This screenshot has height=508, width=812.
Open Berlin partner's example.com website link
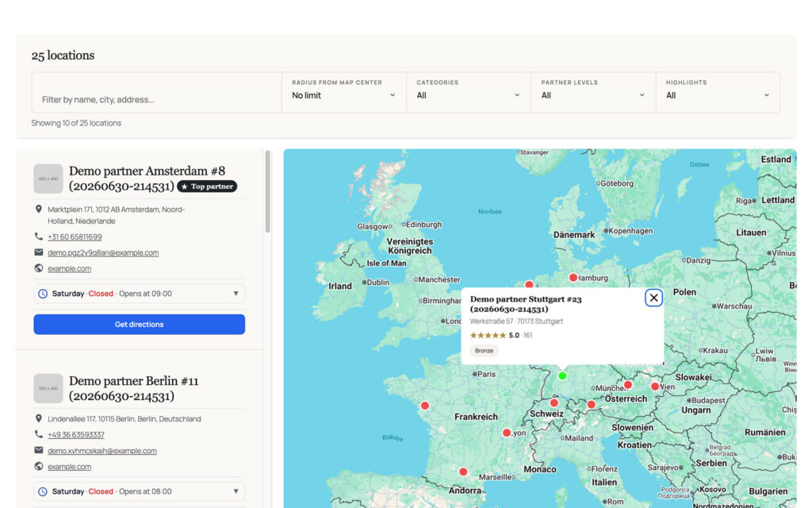70,467
